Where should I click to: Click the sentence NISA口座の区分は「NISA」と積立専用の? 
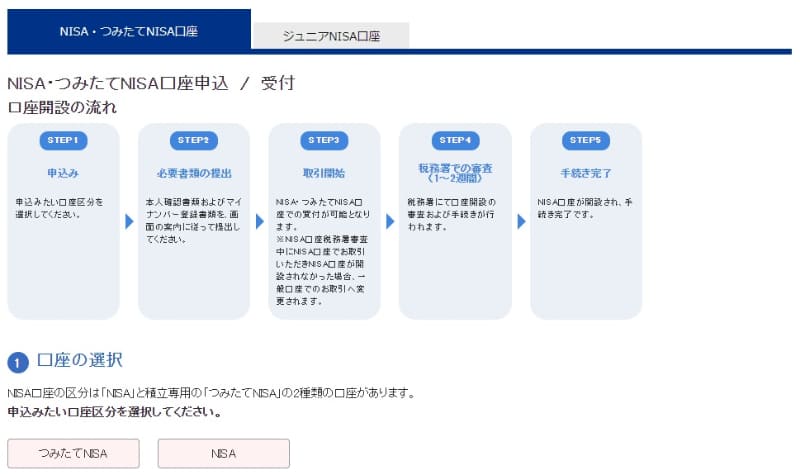[212, 393]
